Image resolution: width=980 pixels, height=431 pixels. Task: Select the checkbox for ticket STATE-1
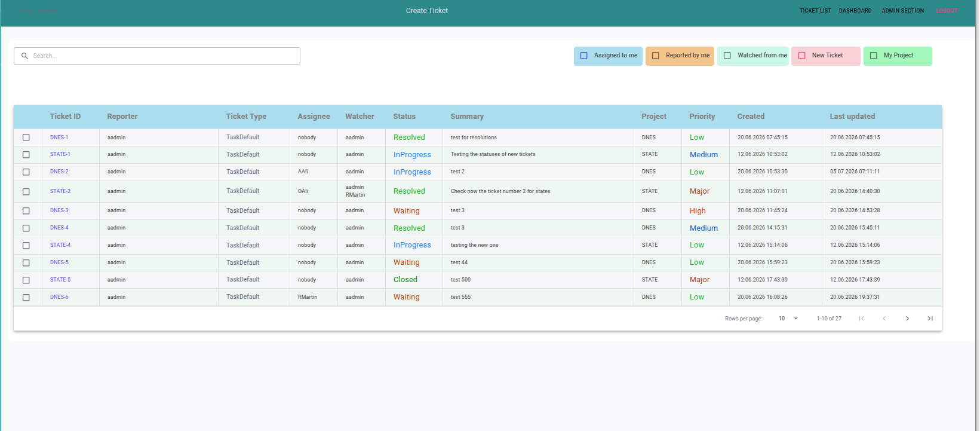tap(26, 155)
